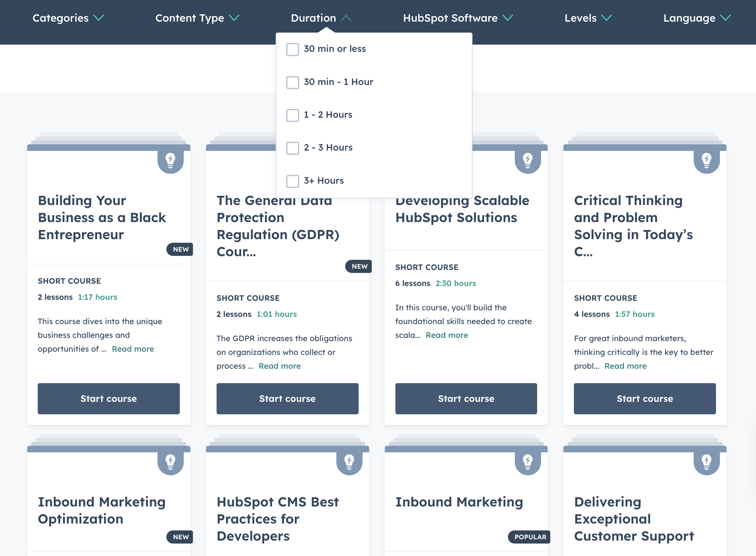Screen dimensions: 756x556
Task: Click the NEW badge on GDPR course
Action: pos(359,266)
